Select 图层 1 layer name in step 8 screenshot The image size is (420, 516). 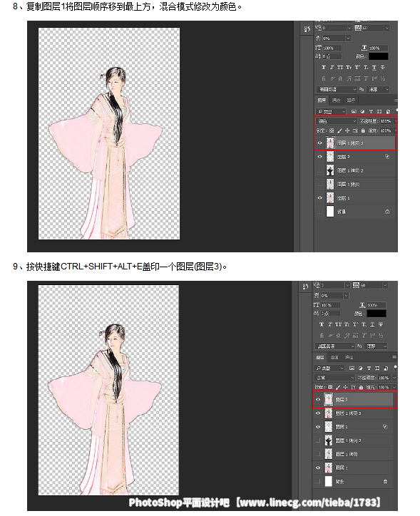pos(343,198)
